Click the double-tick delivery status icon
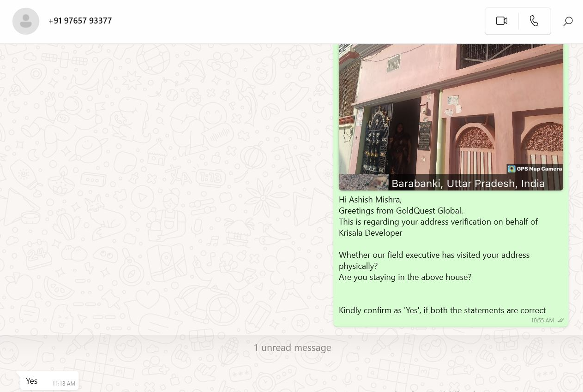Image resolution: width=583 pixels, height=392 pixels. pos(560,321)
